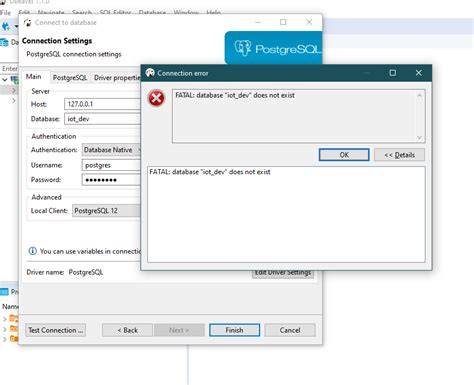Switch to the PostgreSQL tab
The image size is (474, 385).
[70, 78]
